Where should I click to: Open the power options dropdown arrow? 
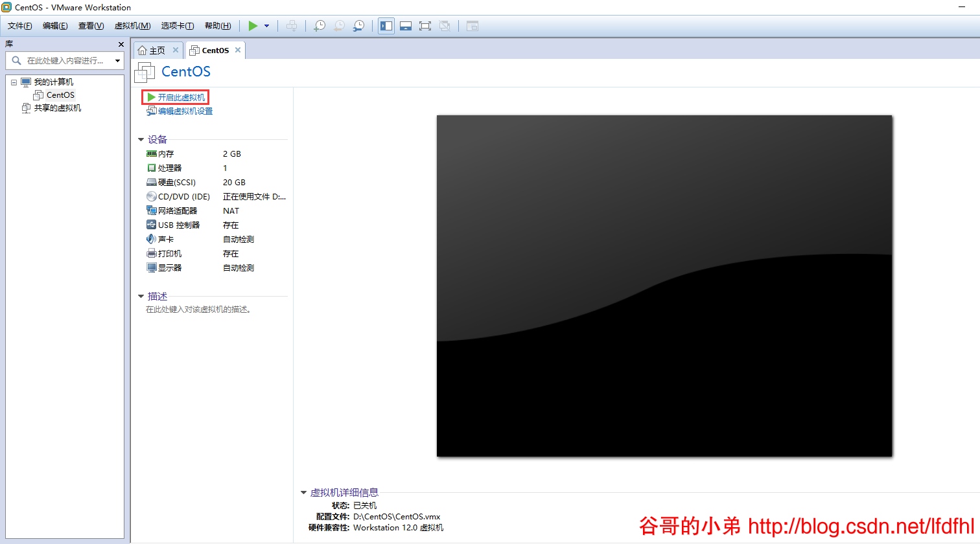[x=266, y=26]
